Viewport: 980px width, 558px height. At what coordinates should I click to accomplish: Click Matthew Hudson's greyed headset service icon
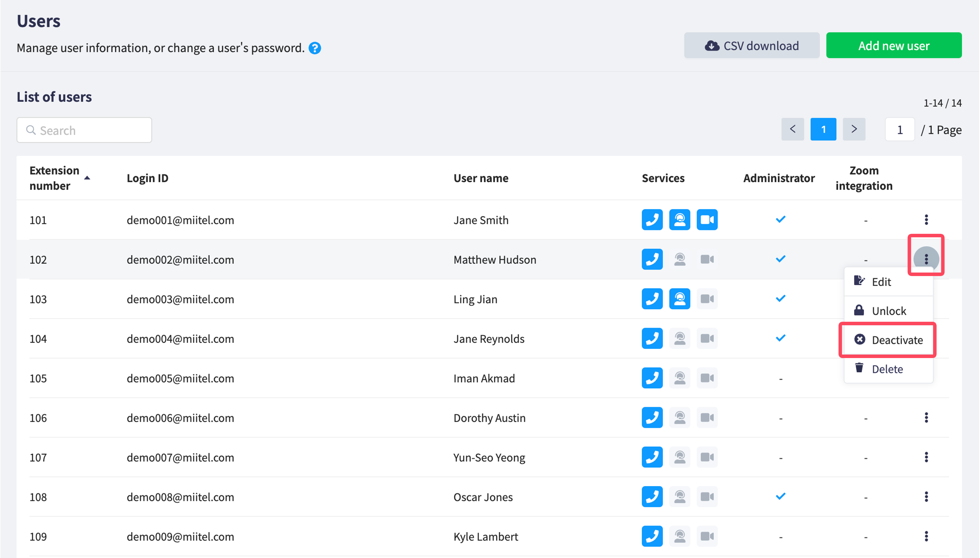[x=679, y=259]
